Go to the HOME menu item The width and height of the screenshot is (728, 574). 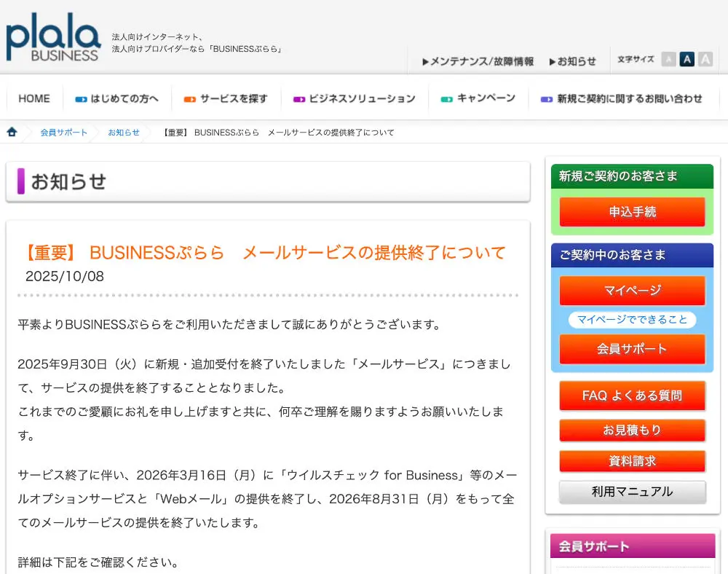point(34,98)
